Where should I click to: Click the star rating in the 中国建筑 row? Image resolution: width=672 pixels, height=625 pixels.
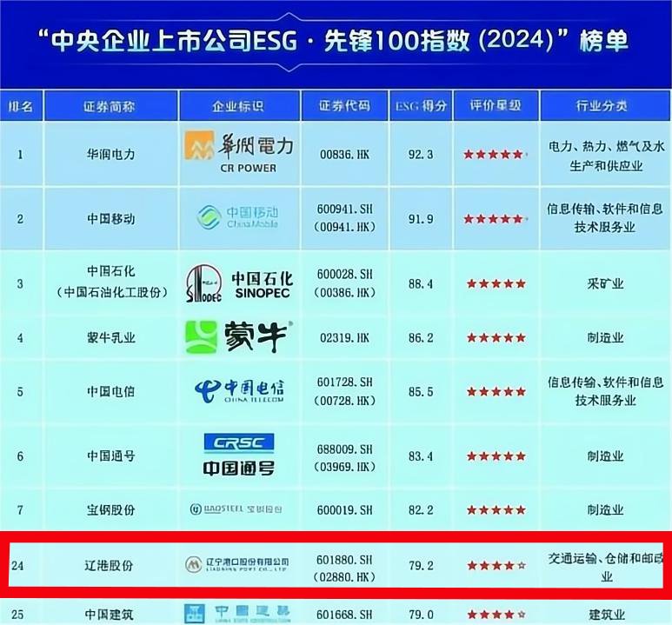(x=496, y=615)
